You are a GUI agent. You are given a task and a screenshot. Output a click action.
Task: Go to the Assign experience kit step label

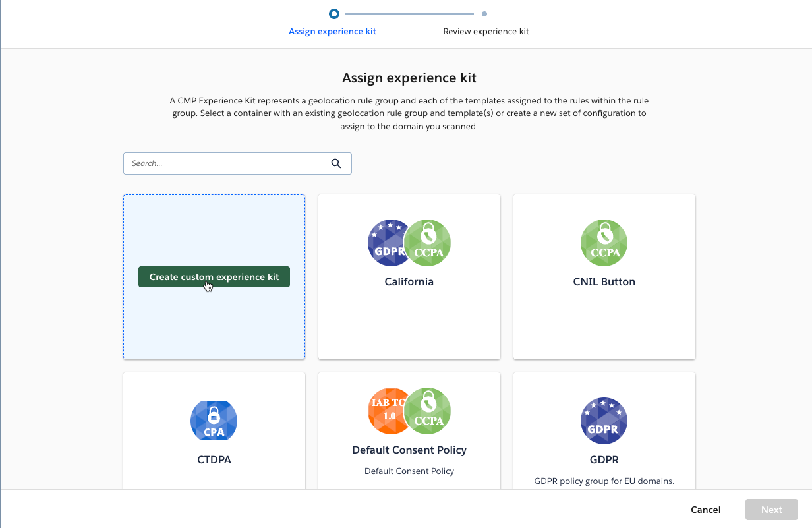point(332,32)
